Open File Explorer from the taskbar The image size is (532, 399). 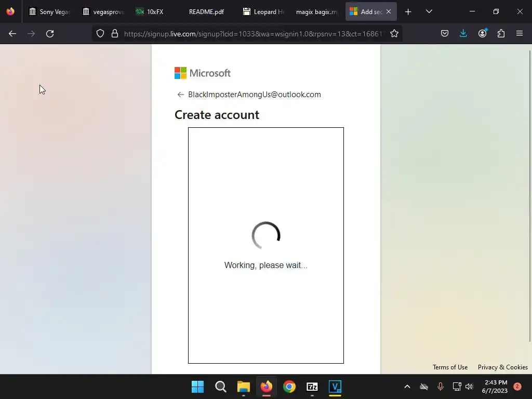[x=243, y=387]
